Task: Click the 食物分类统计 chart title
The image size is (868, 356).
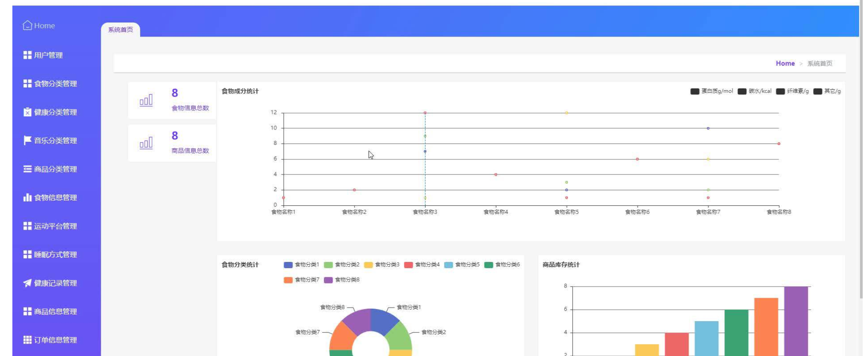Action: pos(240,265)
